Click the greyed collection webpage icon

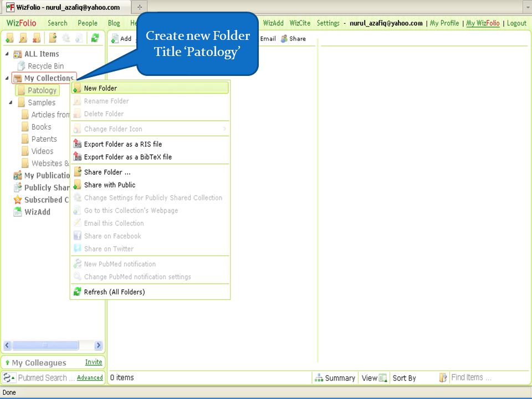pos(79,38)
